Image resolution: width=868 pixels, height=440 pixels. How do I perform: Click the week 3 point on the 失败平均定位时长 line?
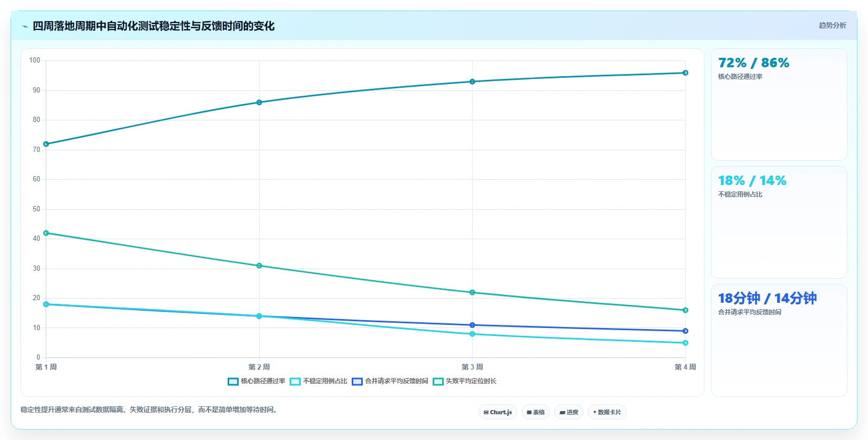tap(472, 292)
